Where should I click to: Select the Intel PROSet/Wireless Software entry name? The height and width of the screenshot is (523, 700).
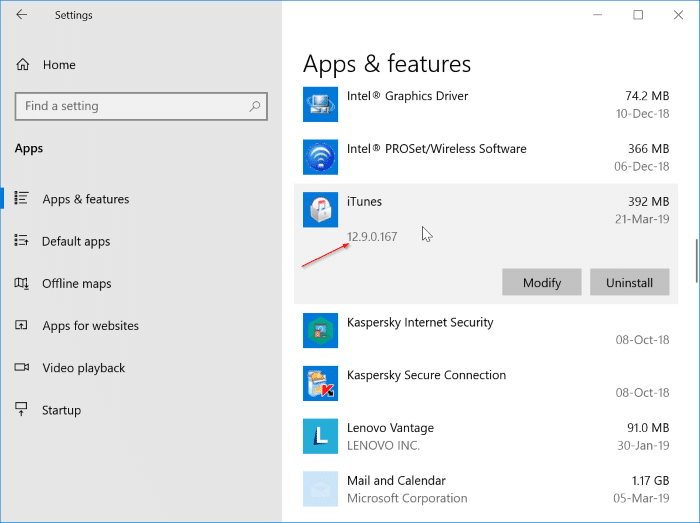[437, 149]
